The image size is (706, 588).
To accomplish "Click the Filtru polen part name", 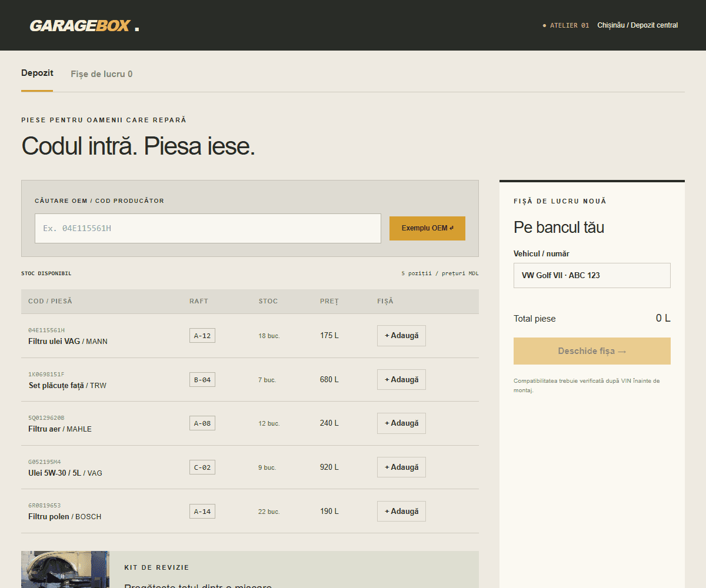I will (x=49, y=517).
